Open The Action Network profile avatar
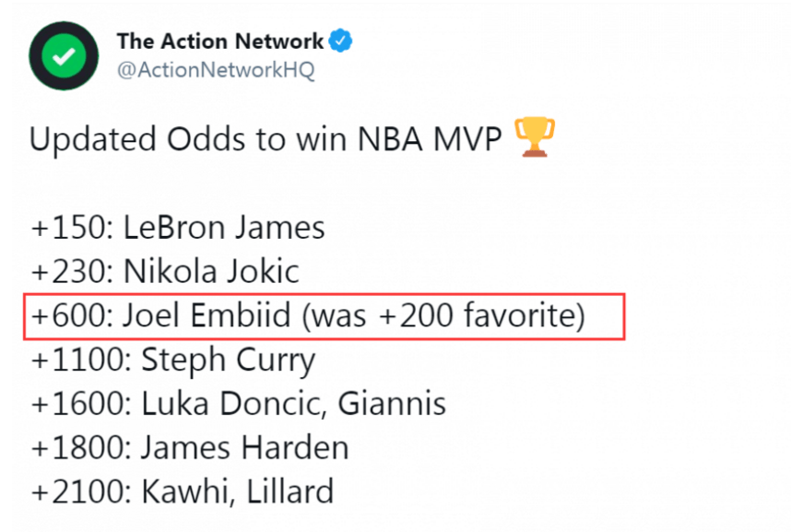This screenshot has width=791, height=532. pyautogui.click(x=64, y=56)
